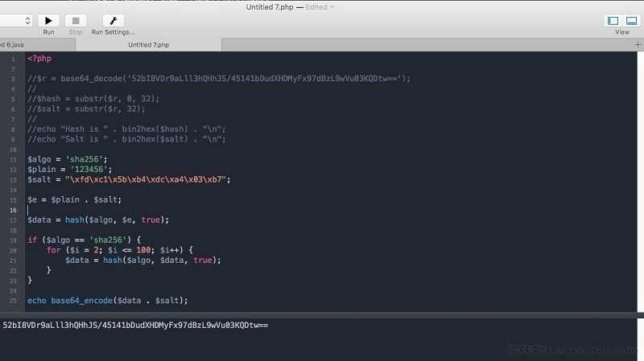Toggle the left sidebar view icon

pyautogui.click(x=613, y=20)
